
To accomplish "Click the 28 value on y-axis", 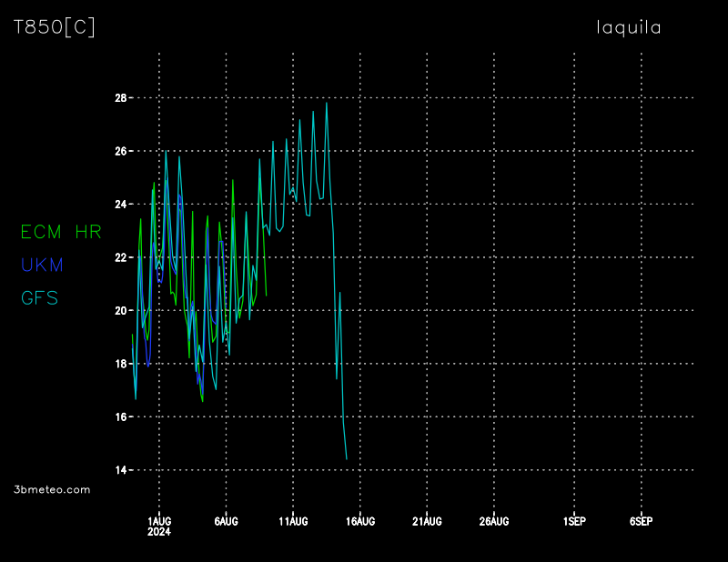I will point(120,98).
